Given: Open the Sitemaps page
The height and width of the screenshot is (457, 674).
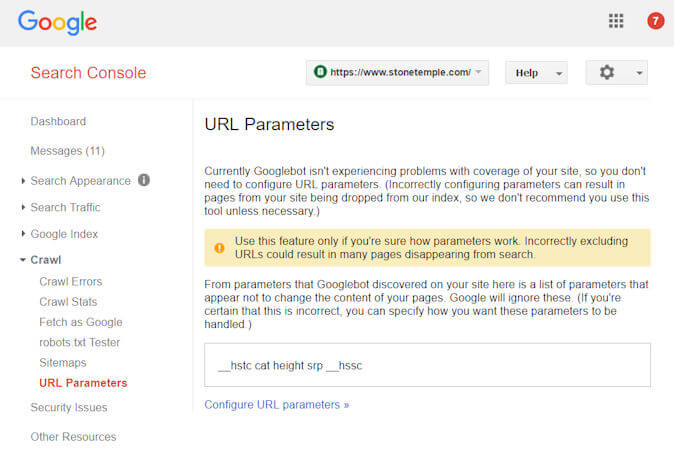Looking at the screenshot, I should point(63,363).
